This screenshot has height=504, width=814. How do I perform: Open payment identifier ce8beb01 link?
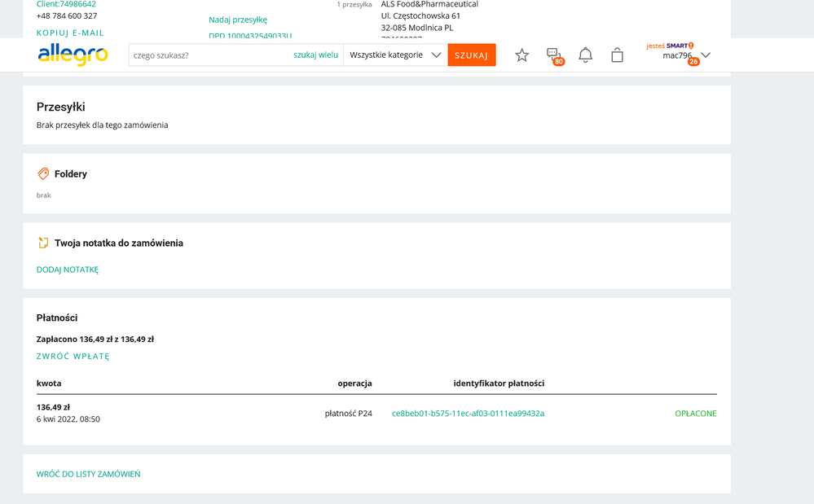468,413
